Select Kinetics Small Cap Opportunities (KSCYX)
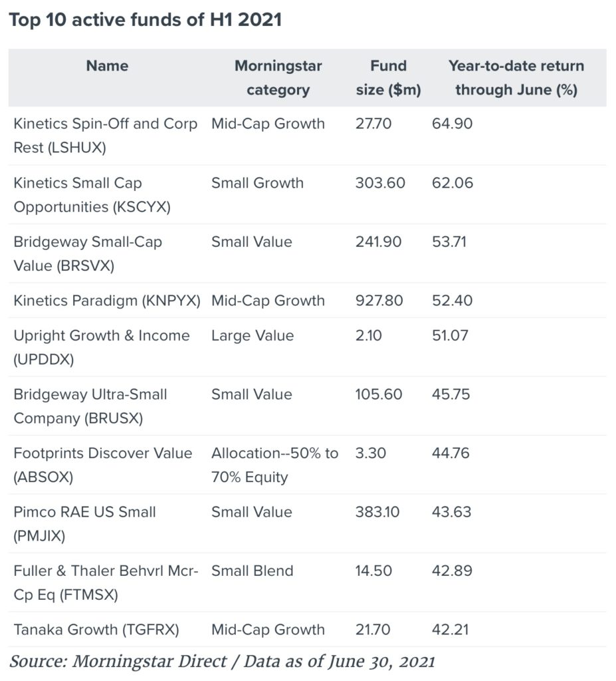The image size is (616, 681). [92, 195]
